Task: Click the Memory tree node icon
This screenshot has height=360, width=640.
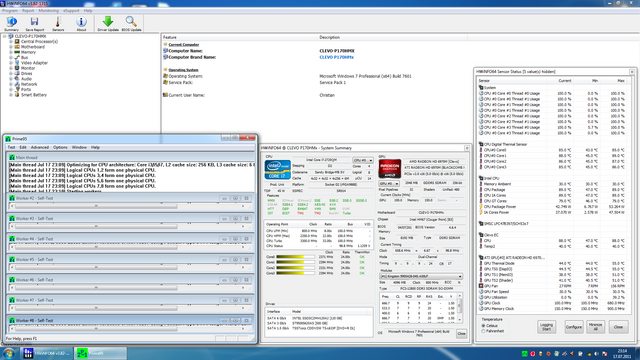Action: (17, 52)
